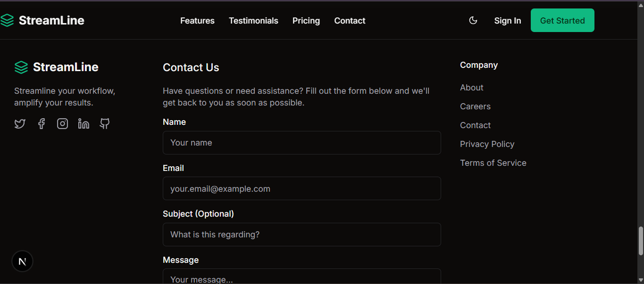Focus the Your name input field
Screen dimensions: 644x284
pyautogui.click(x=301, y=143)
